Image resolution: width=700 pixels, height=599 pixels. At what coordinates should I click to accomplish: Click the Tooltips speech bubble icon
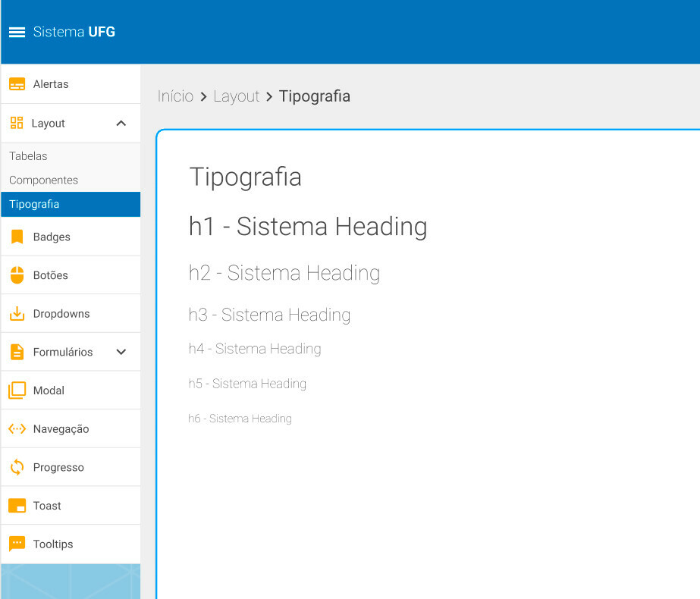pyautogui.click(x=17, y=544)
